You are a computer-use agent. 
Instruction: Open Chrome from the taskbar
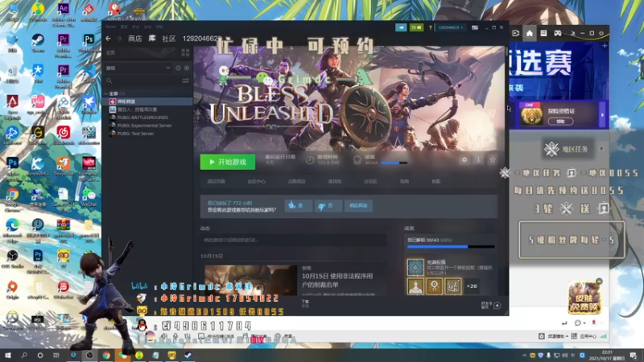pyautogui.click(x=106, y=356)
